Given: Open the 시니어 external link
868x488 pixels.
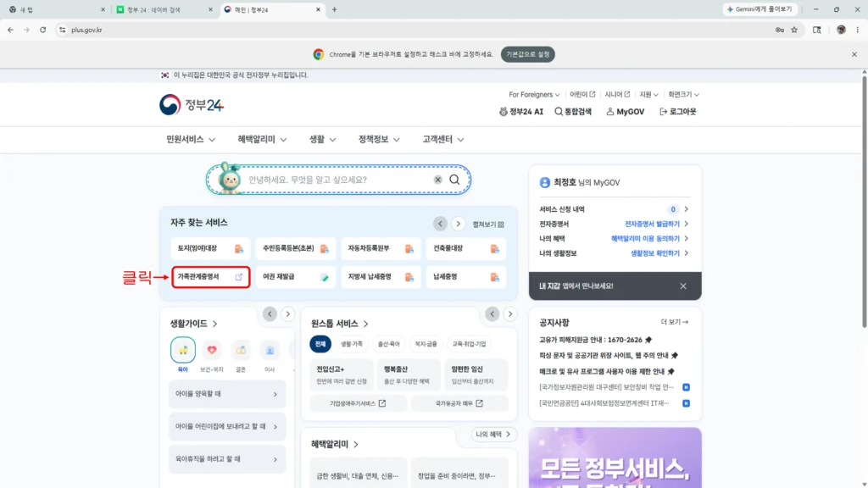Looking at the screenshot, I should [x=617, y=95].
